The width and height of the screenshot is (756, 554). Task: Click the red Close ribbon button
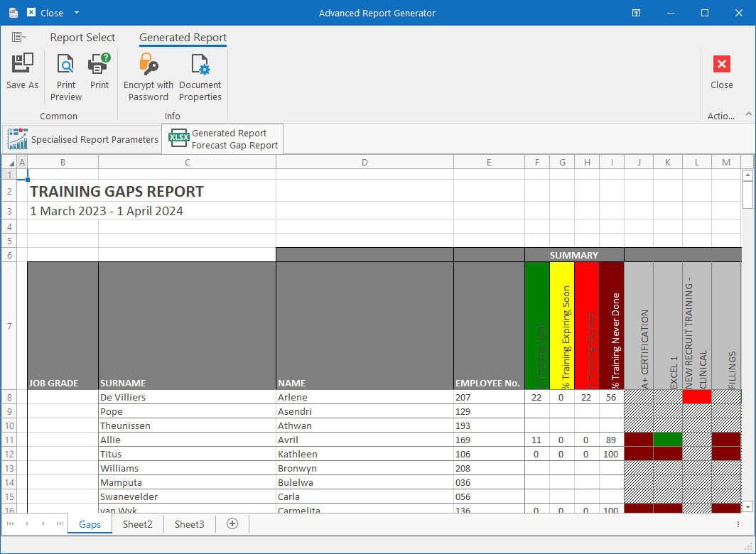721,71
